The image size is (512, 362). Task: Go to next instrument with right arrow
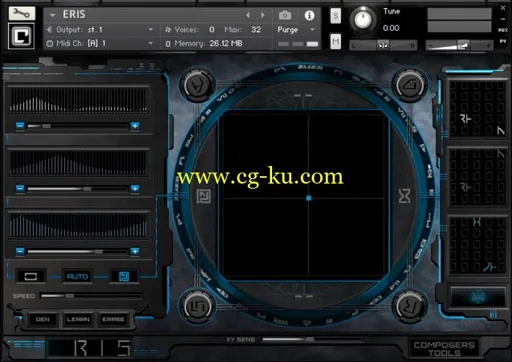(263, 15)
